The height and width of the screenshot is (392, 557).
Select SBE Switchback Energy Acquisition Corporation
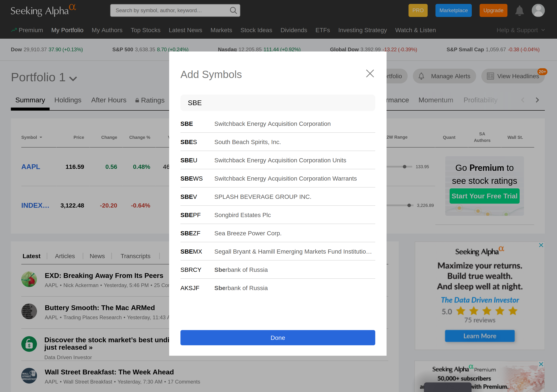(278, 124)
